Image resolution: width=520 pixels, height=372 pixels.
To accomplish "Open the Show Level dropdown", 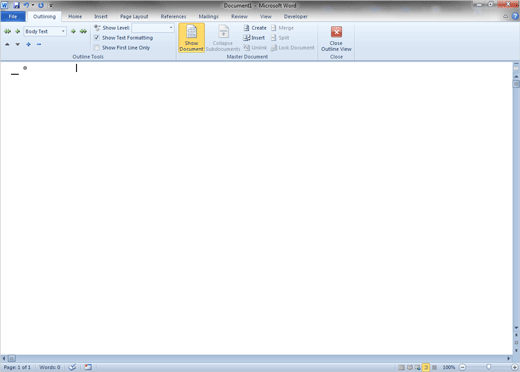I will point(171,28).
